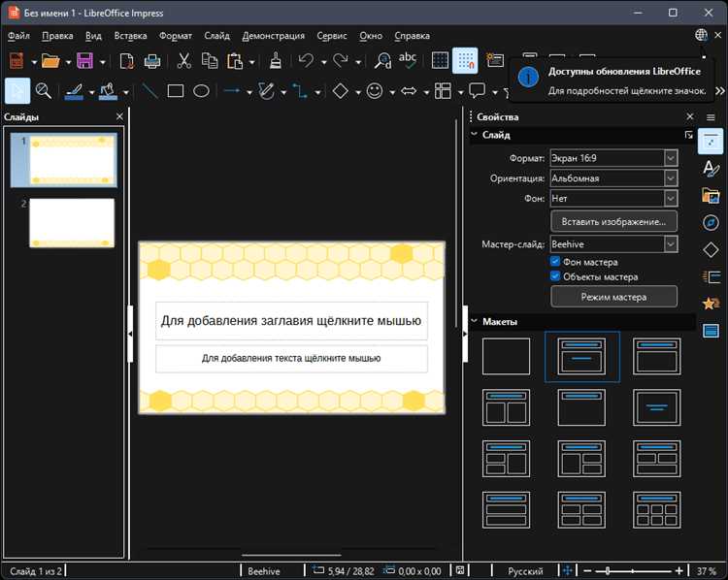Collapse the Макеты section
The image size is (728, 580).
[474, 321]
